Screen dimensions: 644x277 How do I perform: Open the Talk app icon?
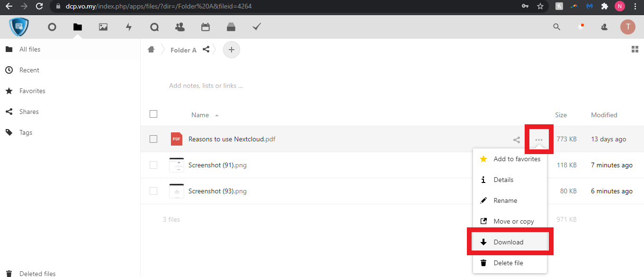[x=154, y=27]
